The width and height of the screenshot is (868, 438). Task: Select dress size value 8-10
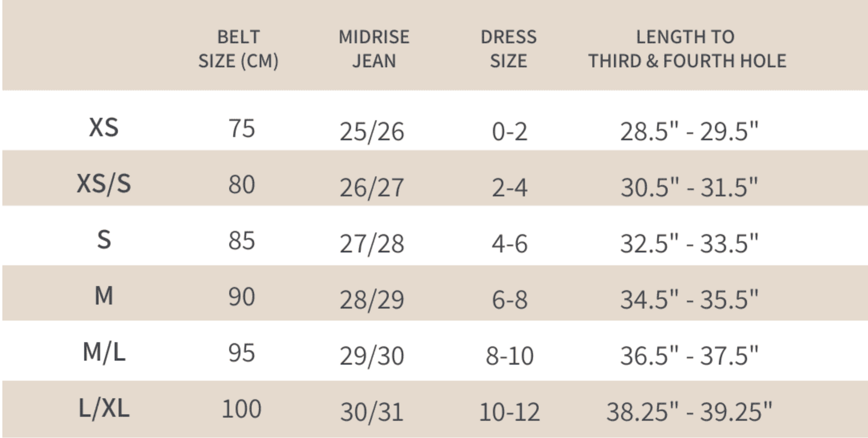coord(509,356)
